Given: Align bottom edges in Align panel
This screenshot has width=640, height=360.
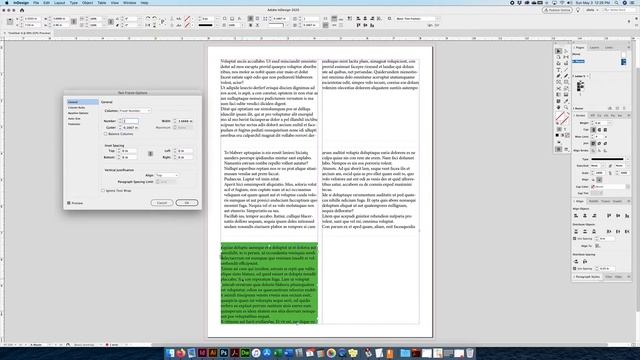Looking at the screenshot, I should click(627, 216).
